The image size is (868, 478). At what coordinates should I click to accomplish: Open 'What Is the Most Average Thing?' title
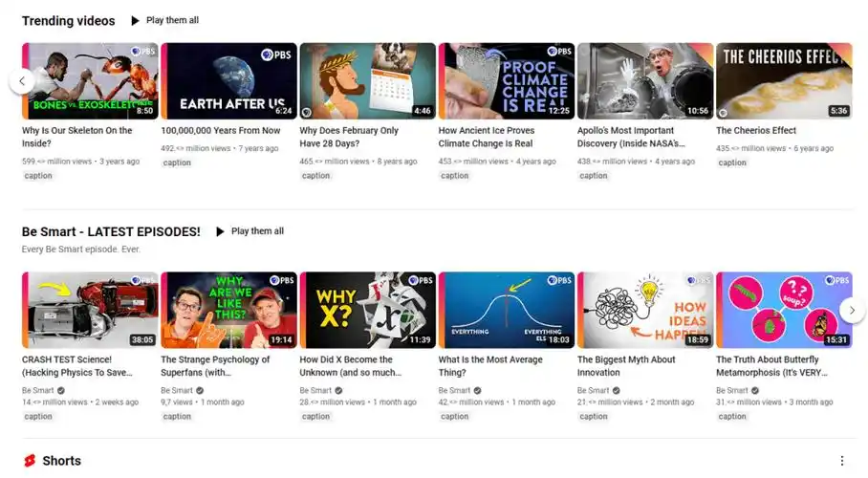click(490, 366)
